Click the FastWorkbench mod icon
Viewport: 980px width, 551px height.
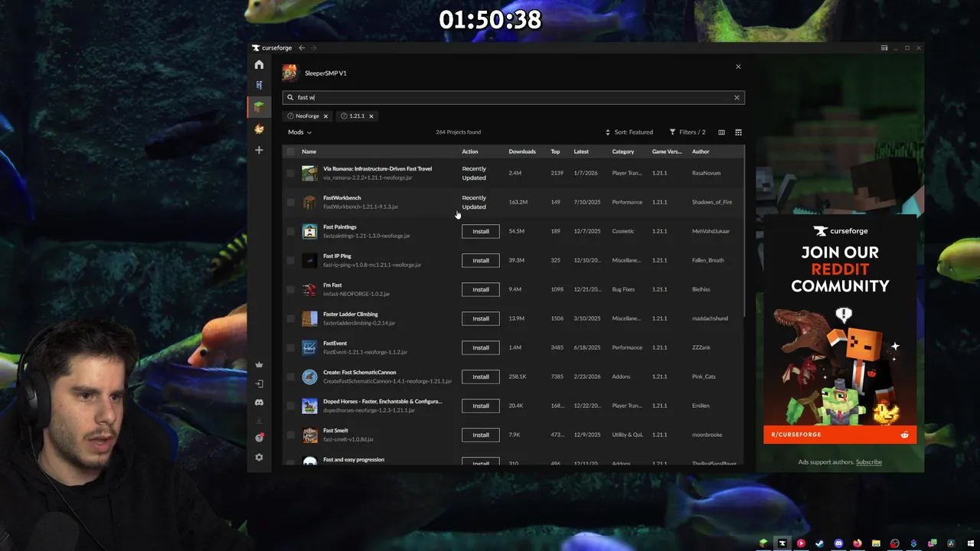(309, 202)
